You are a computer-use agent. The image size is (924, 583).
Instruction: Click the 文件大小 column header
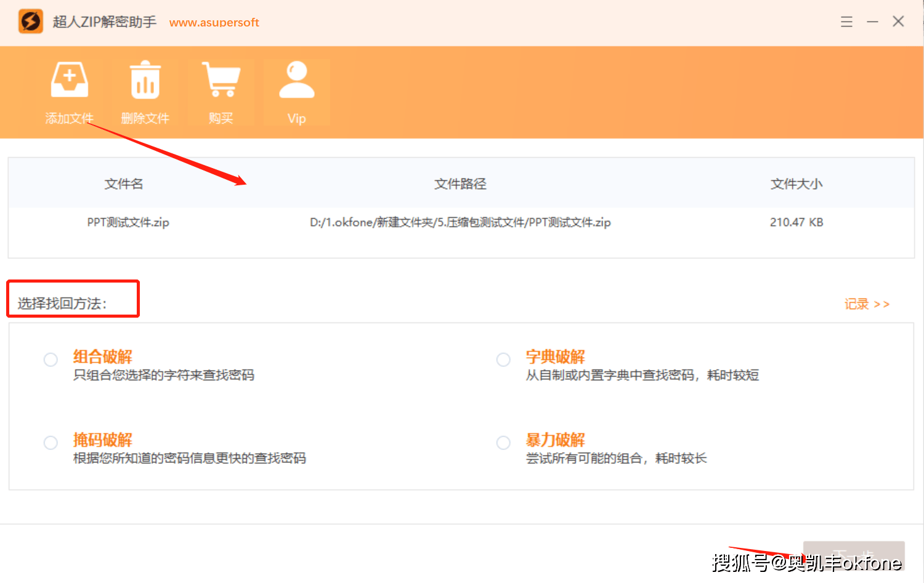(796, 184)
